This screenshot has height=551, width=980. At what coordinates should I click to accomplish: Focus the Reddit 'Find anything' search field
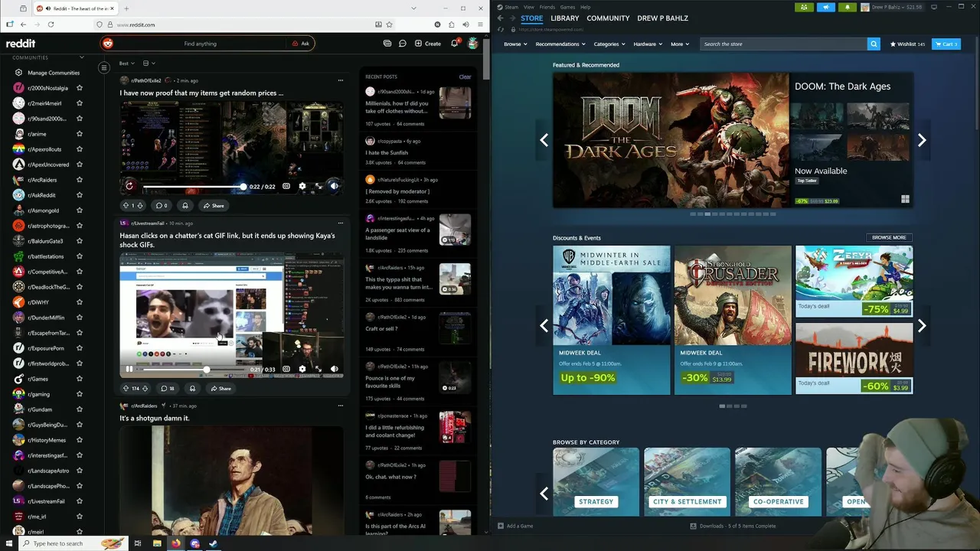(201, 44)
